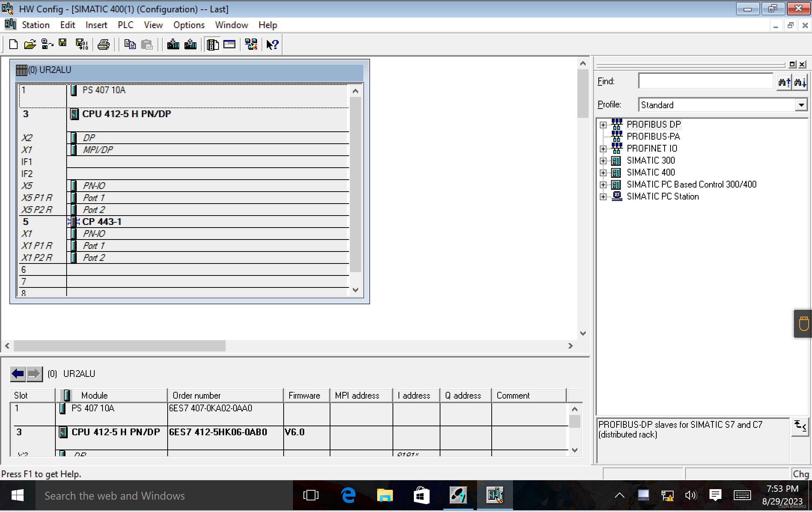Click the Upload to Programming Device icon
Viewport: 812px width, 512px height.
pyautogui.click(x=190, y=45)
